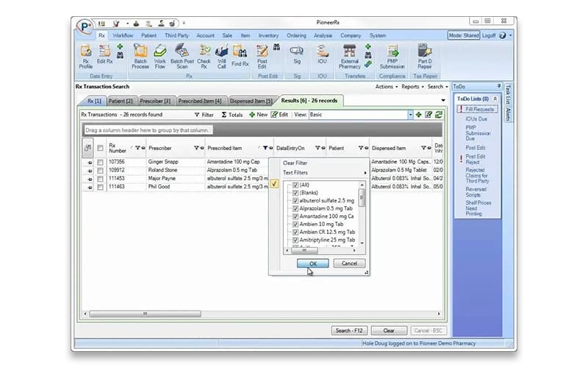This screenshot has height=368, width=588.
Task: Click Logoff in the title ribbon
Action: coord(489,35)
